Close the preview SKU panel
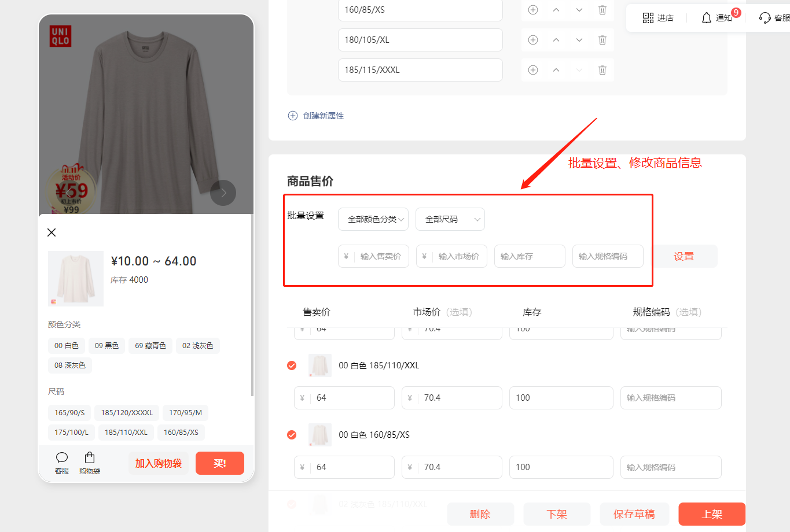The width and height of the screenshot is (790, 532). click(52, 232)
